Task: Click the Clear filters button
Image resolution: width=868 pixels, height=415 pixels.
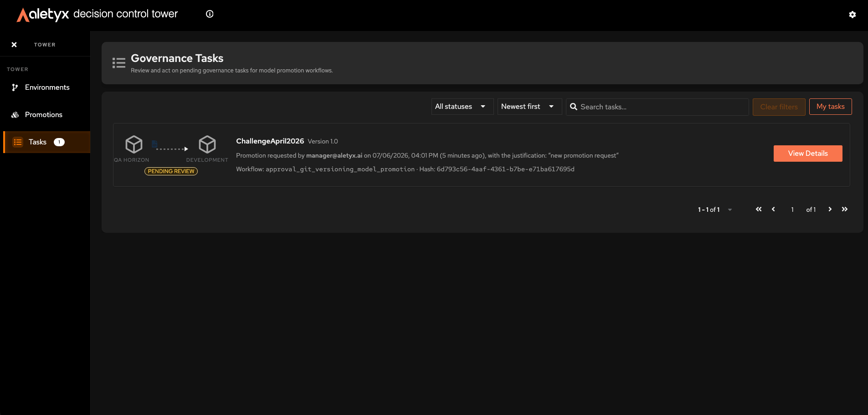Action: [x=779, y=107]
